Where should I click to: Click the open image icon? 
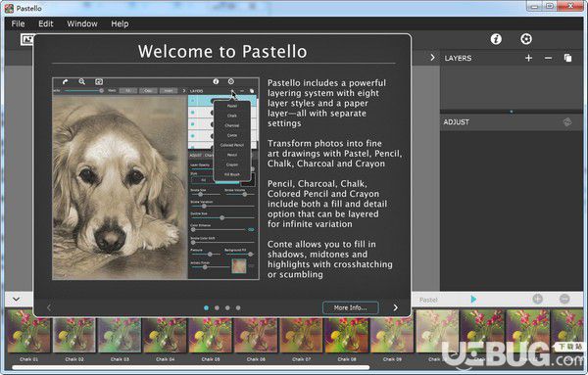click(27, 39)
